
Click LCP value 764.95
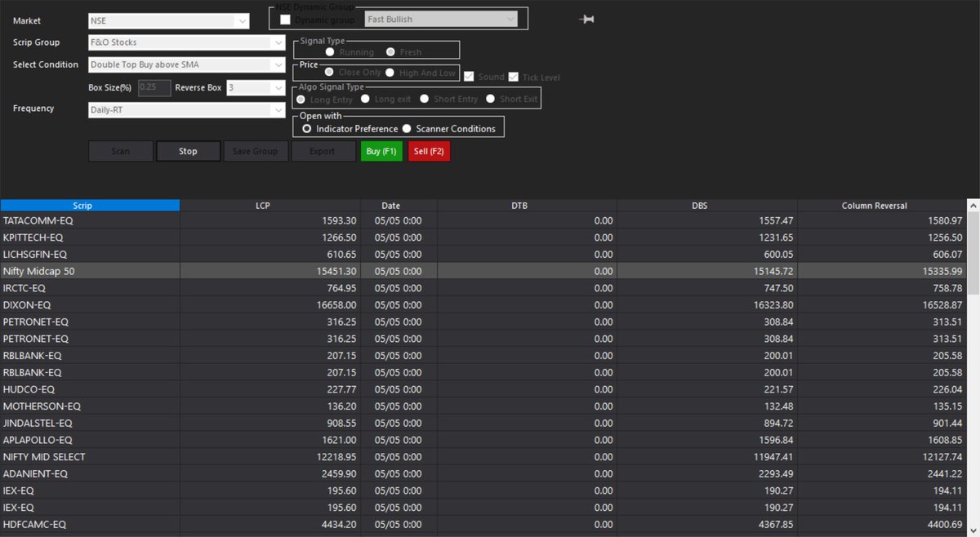[342, 288]
